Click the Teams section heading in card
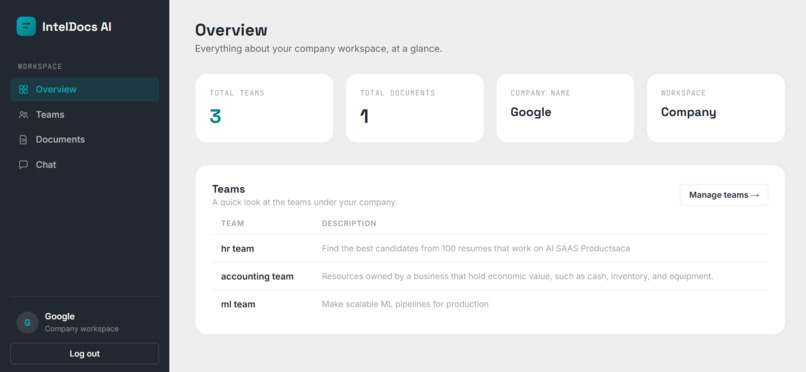The height and width of the screenshot is (372, 806). click(x=229, y=189)
